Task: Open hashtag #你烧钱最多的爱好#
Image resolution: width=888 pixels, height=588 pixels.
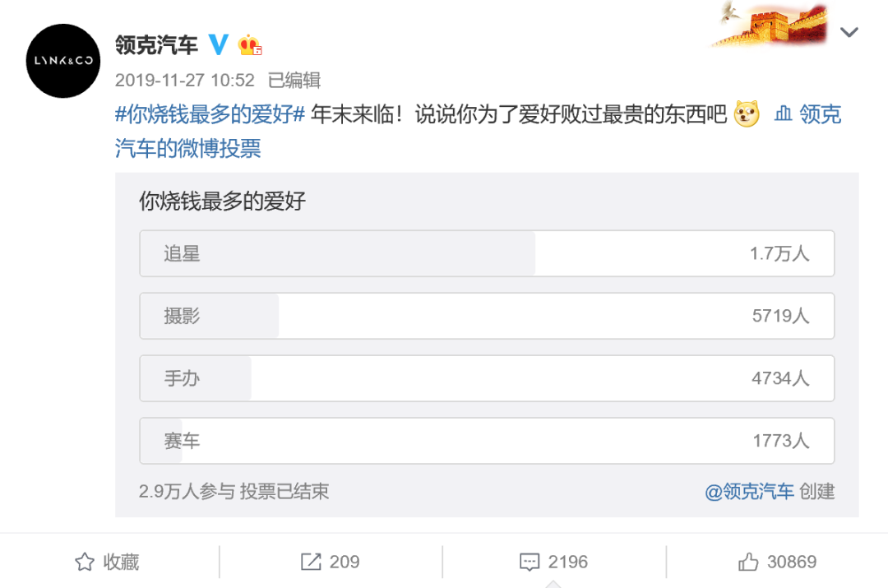Action: click(x=210, y=114)
